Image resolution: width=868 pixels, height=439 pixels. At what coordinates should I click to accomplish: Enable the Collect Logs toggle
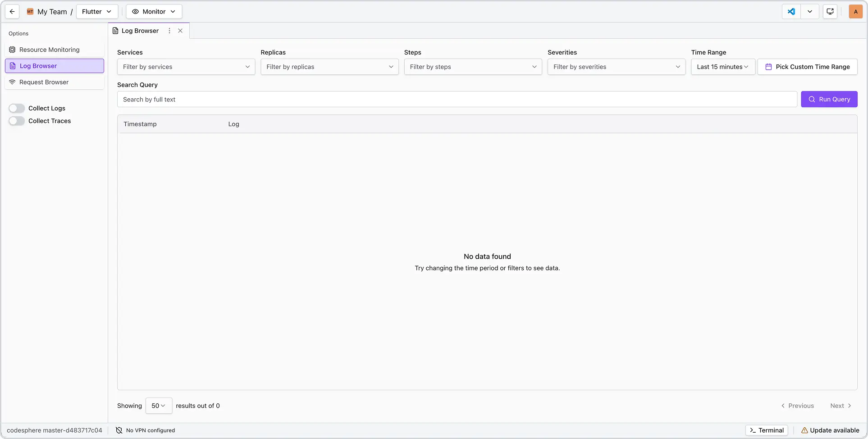[x=17, y=108]
